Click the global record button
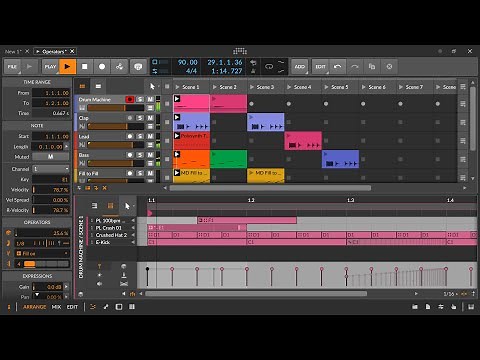This screenshot has height=360, width=480. (x=102, y=66)
